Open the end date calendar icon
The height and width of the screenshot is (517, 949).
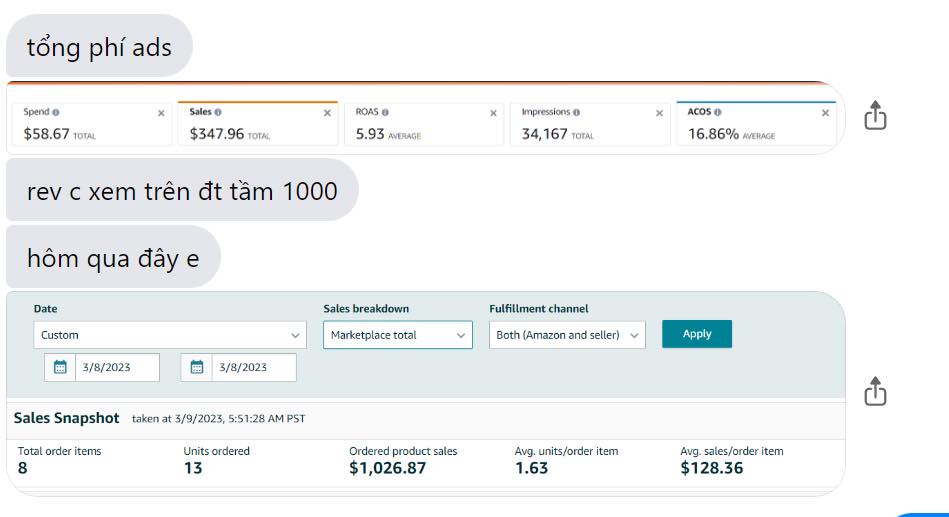tap(197, 367)
